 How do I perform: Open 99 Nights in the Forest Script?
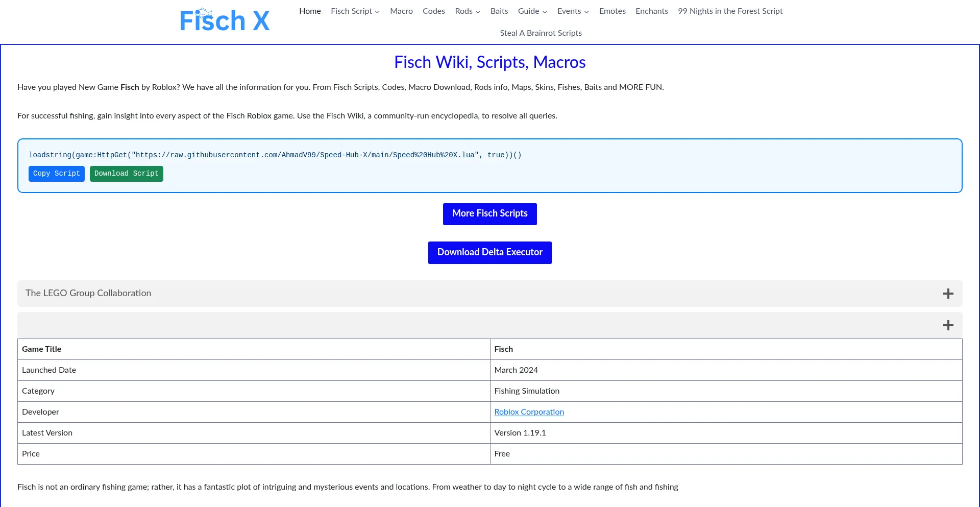point(730,11)
